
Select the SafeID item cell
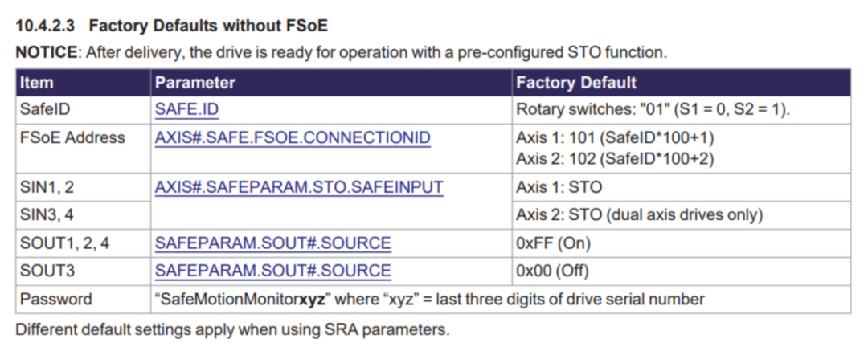[83, 109]
